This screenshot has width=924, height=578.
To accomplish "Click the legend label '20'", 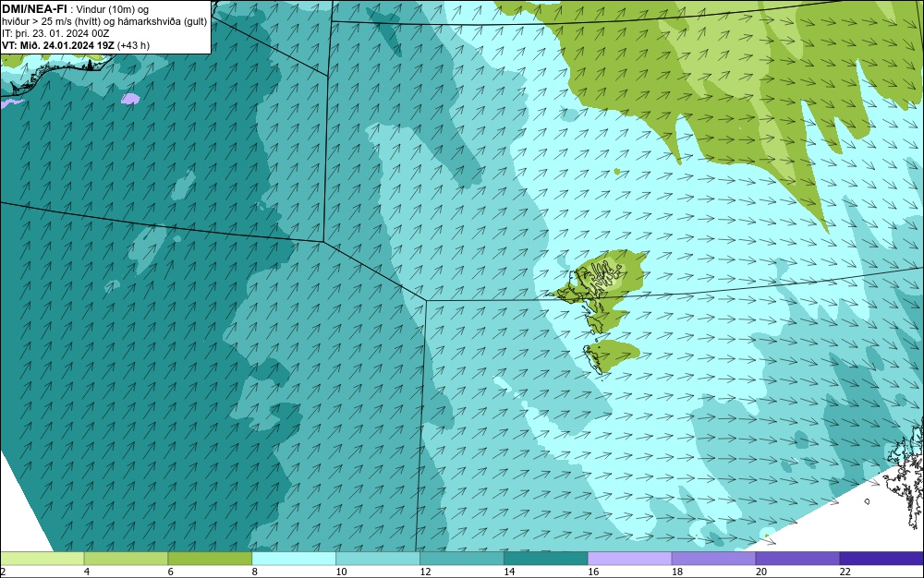I will pyautogui.click(x=761, y=572).
